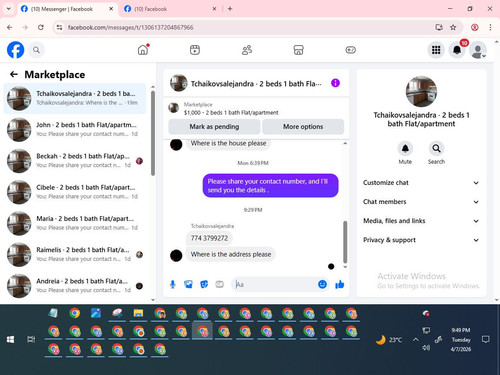Open Windows notification center icon
The height and width of the screenshot is (375, 500).
pyautogui.click(x=486, y=339)
